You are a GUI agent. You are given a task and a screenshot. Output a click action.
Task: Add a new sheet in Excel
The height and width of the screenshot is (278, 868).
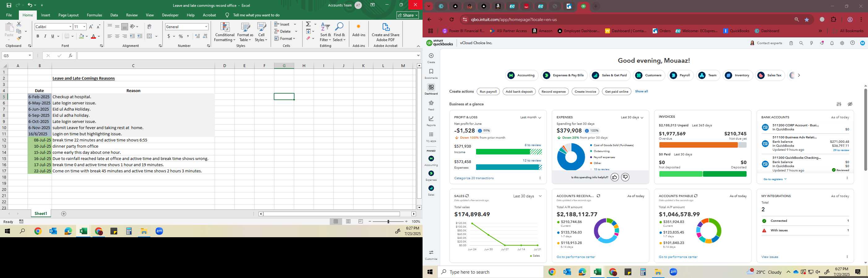pyautogui.click(x=64, y=214)
